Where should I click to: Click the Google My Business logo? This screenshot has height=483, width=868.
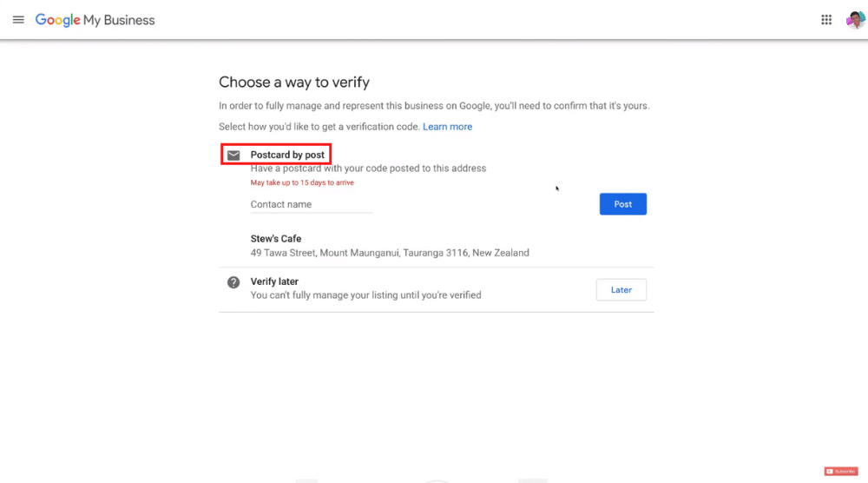point(95,20)
